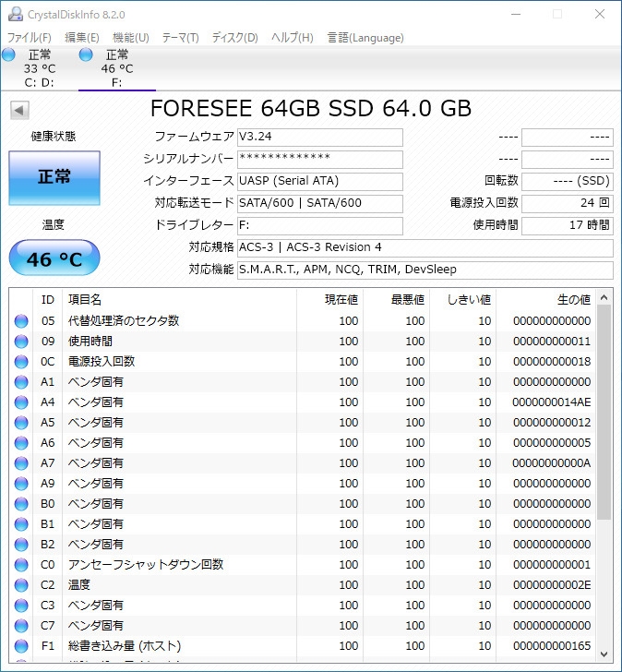Click raw value 0000000014AE
The image size is (622, 672).
pos(551,402)
